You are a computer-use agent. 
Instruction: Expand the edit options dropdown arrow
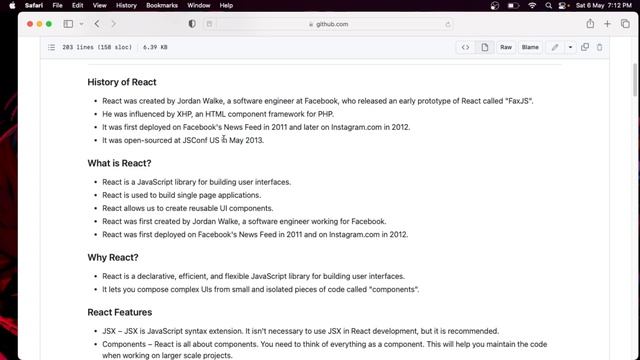pos(570,47)
